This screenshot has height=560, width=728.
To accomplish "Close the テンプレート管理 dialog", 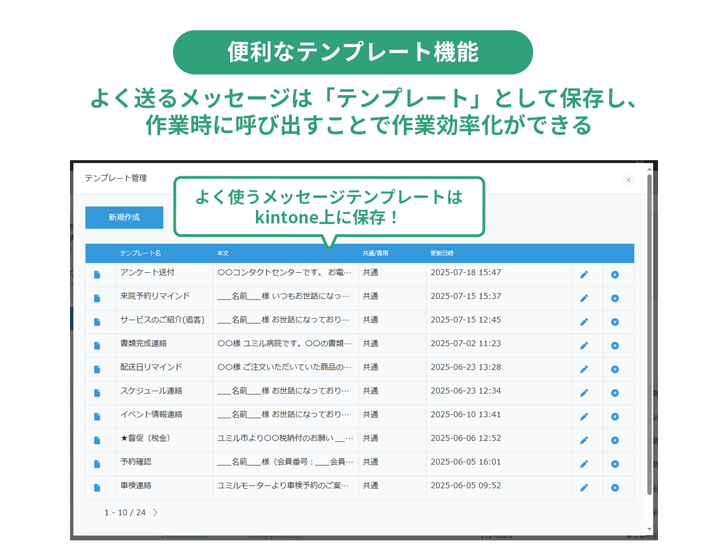I will pyautogui.click(x=628, y=180).
